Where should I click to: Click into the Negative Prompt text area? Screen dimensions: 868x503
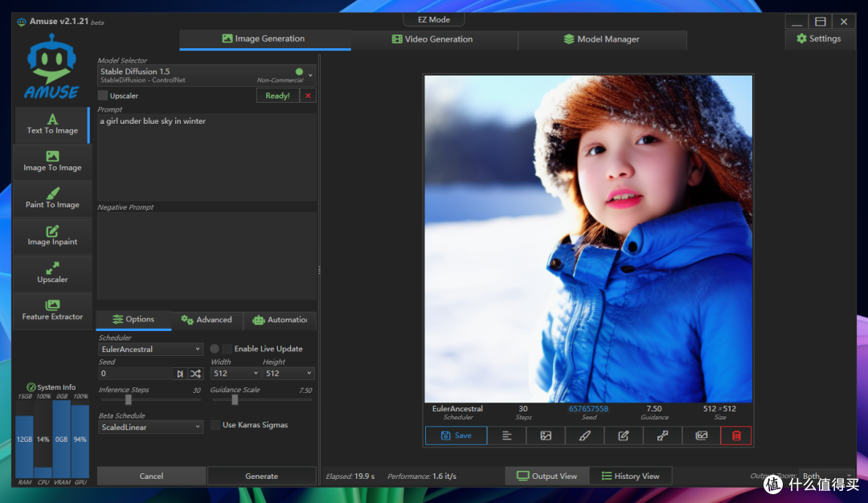207,256
